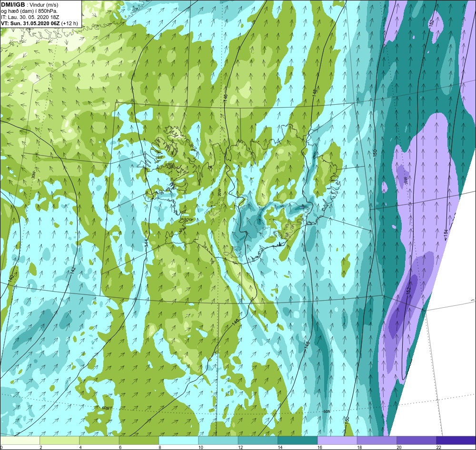
Task: Choose the 6–8 m/s olive green legend swatch
Action: (x=139, y=440)
